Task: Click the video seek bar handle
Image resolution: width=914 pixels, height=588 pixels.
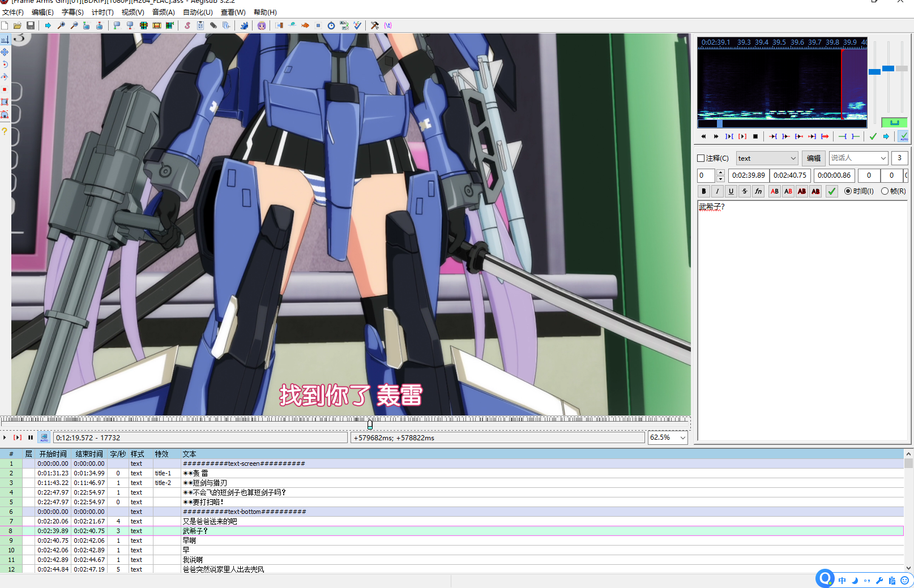Action: click(x=370, y=424)
